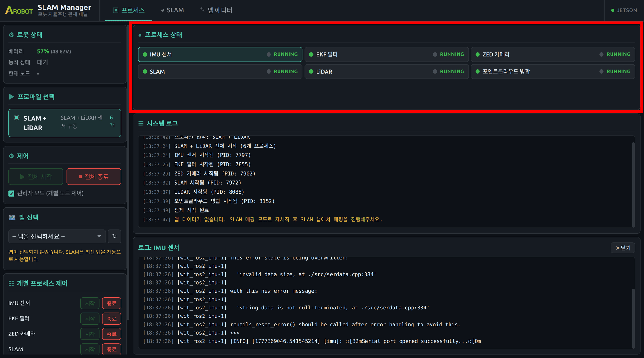
Task: Click 시작 for IMU 센서
Action: click(90, 303)
